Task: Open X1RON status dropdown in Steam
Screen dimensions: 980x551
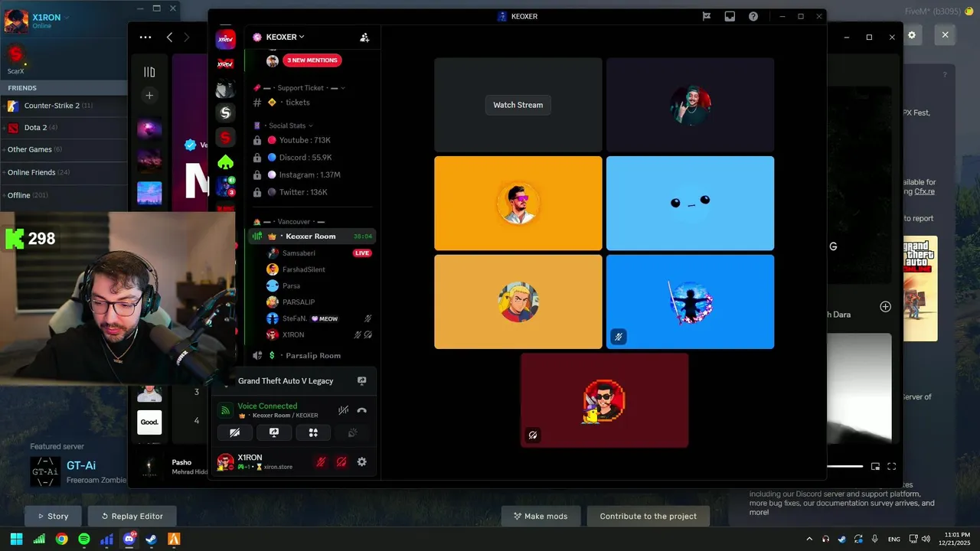Action: pos(67,17)
